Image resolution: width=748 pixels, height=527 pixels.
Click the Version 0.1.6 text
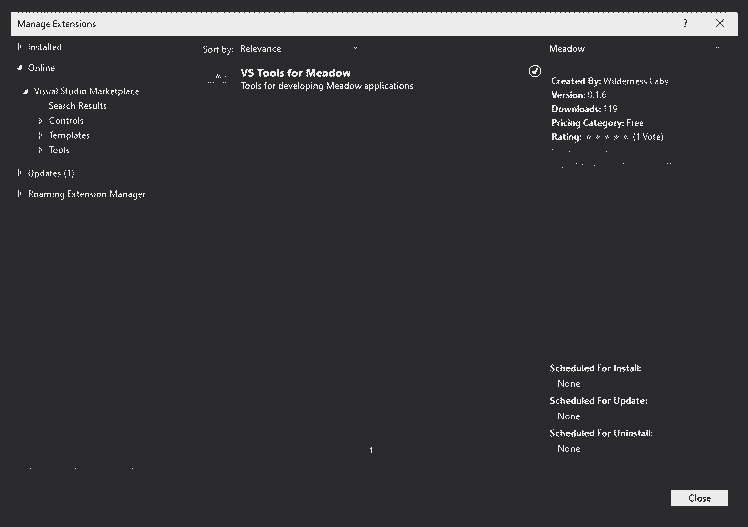tap(579, 95)
